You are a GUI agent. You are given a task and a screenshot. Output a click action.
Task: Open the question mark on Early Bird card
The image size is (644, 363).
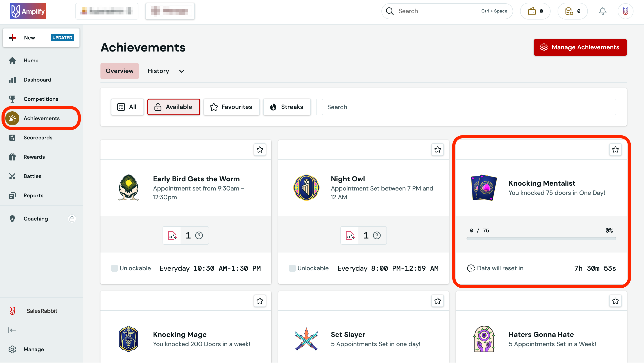pos(199,235)
